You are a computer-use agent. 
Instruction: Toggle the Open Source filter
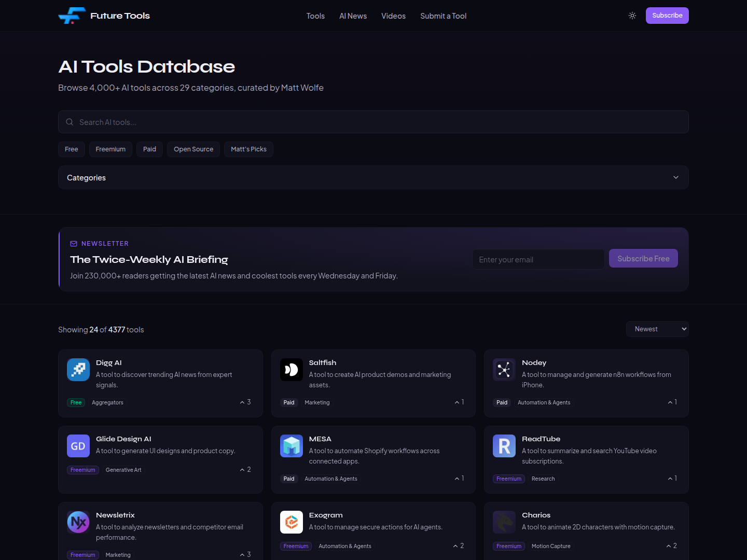tap(193, 149)
